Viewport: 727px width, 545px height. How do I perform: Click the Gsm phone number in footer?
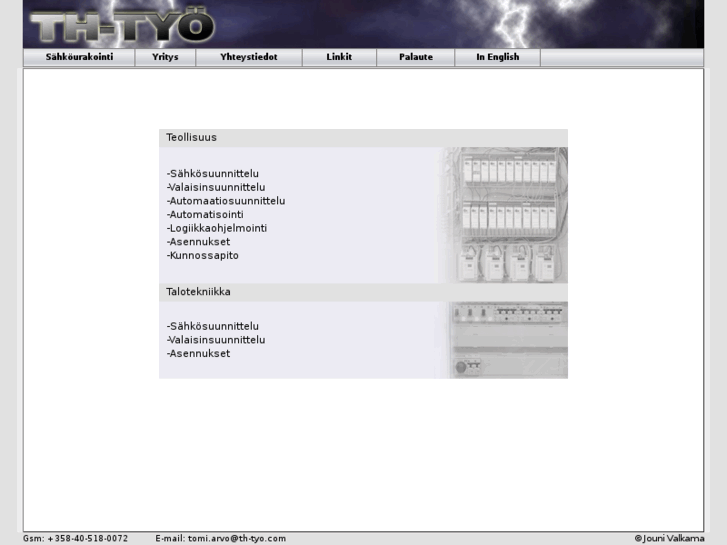coord(76,539)
